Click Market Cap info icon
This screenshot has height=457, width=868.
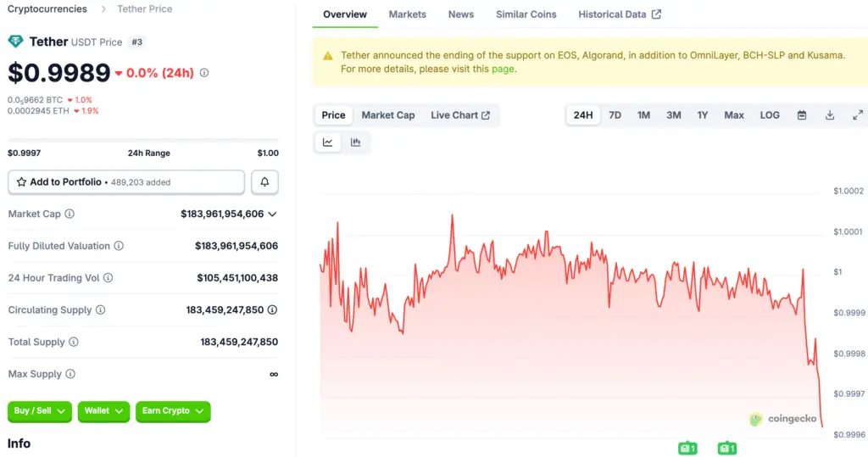click(x=70, y=215)
